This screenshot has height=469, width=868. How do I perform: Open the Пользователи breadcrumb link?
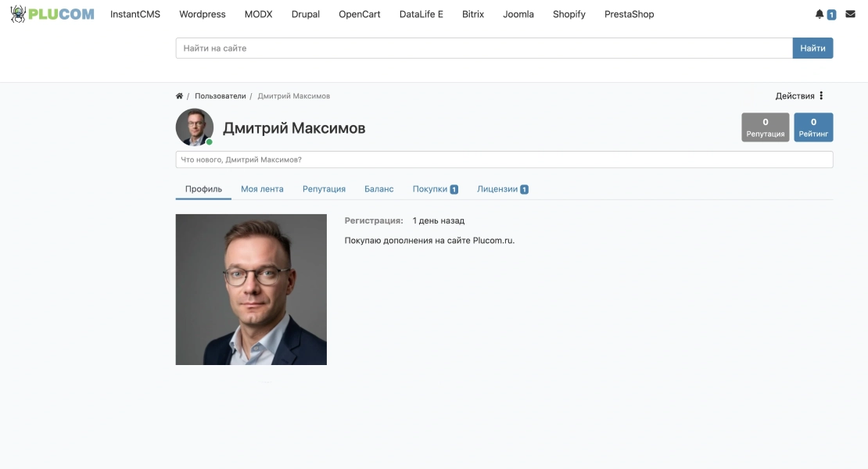point(221,95)
